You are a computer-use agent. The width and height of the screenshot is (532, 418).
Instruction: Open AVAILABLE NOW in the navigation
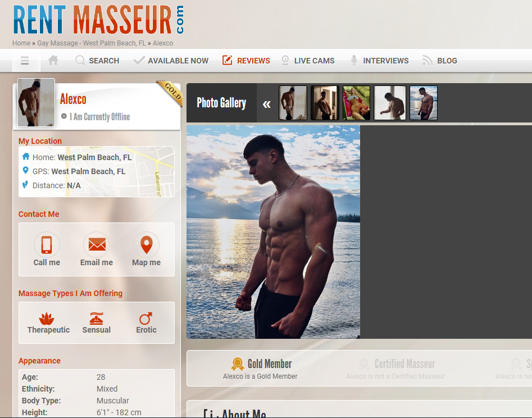click(x=178, y=61)
